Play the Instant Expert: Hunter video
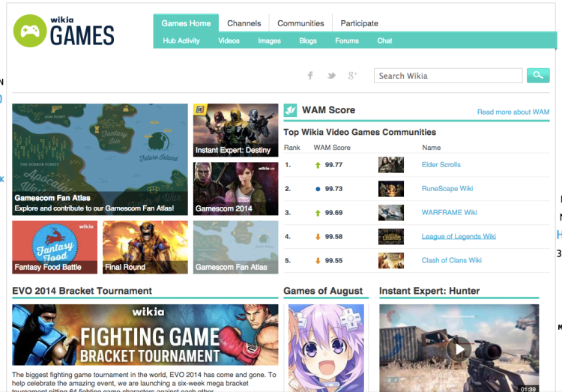 tap(459, 349)
